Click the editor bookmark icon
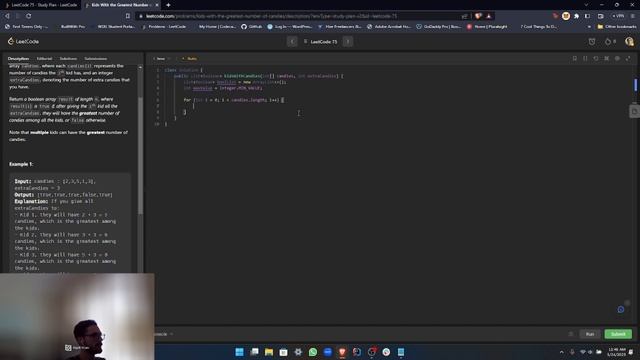 [x=575, y=59]
